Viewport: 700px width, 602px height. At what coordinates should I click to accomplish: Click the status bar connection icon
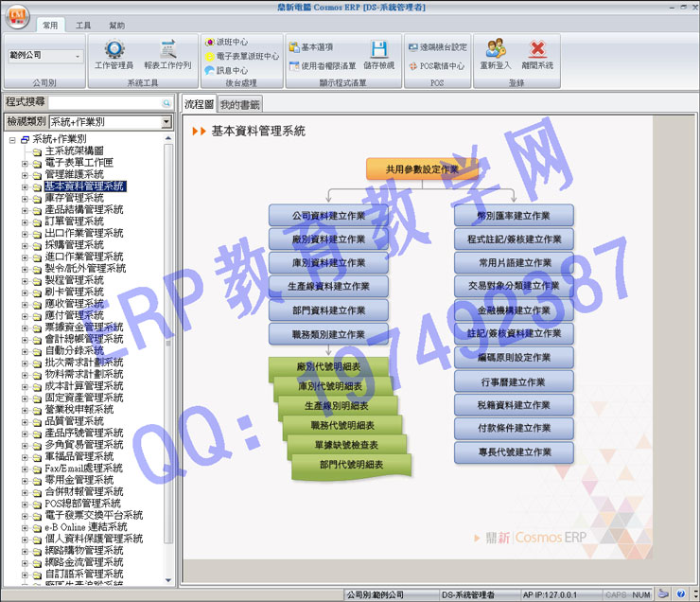tap(664, 594)
